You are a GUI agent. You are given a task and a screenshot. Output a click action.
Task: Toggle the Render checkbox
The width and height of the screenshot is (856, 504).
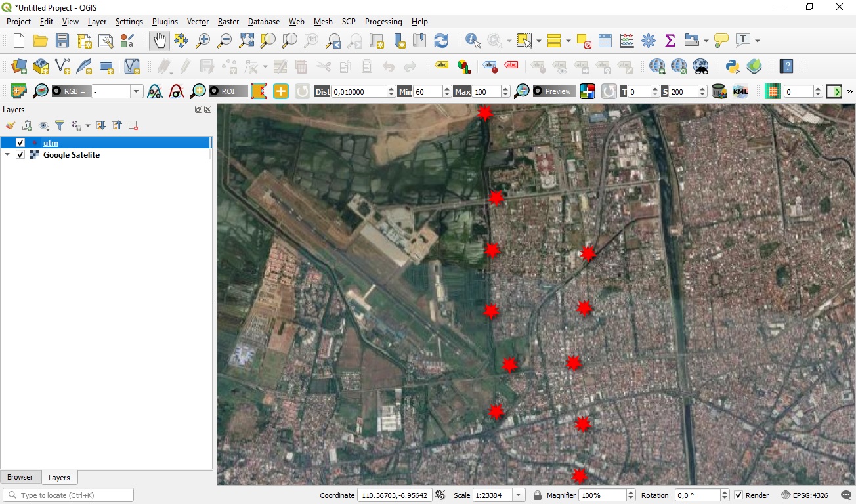[738, 495]
